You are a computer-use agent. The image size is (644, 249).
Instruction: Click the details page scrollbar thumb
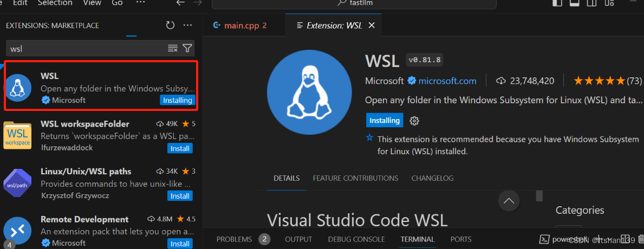tap(539, 195)
